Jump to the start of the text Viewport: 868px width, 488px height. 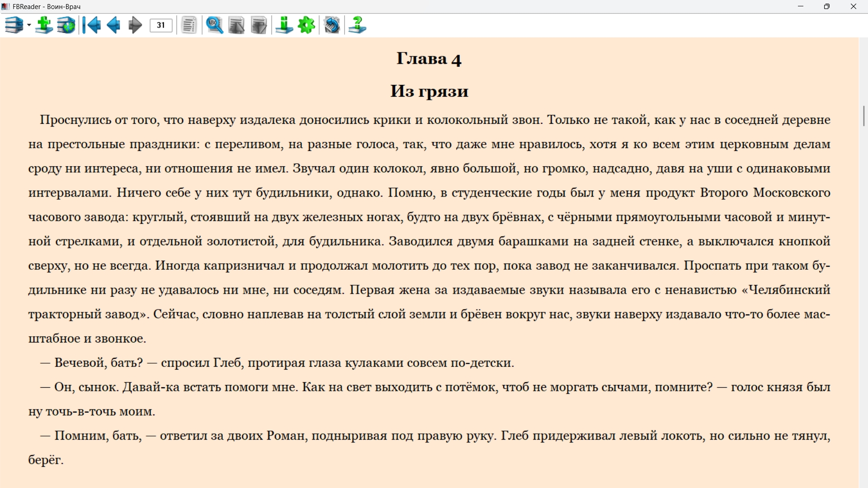pos(92,25)
